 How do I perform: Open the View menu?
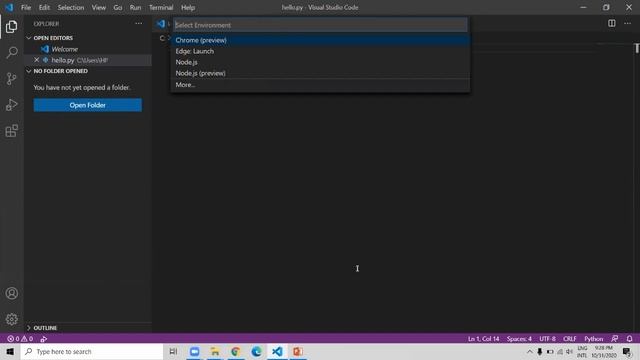tap(98, 7)
